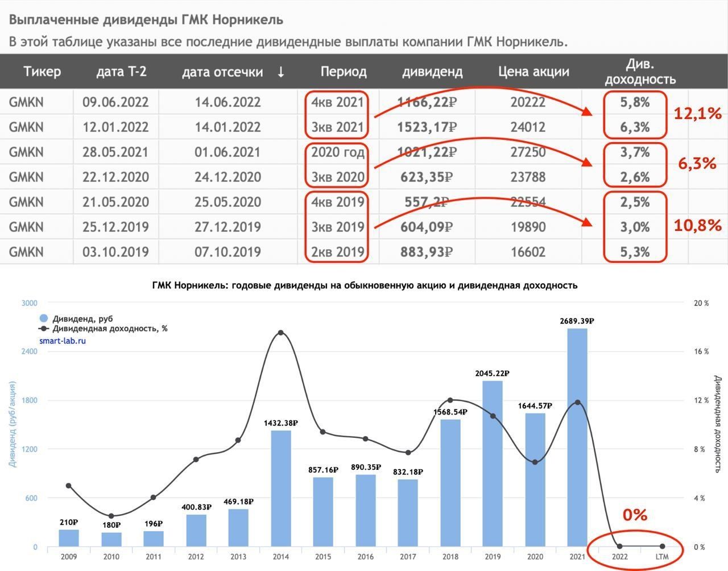The height and width of the screenshot is (571, 728).
Task: Toggle the Дивиденд, руб legend series
Action: point(76,319)
